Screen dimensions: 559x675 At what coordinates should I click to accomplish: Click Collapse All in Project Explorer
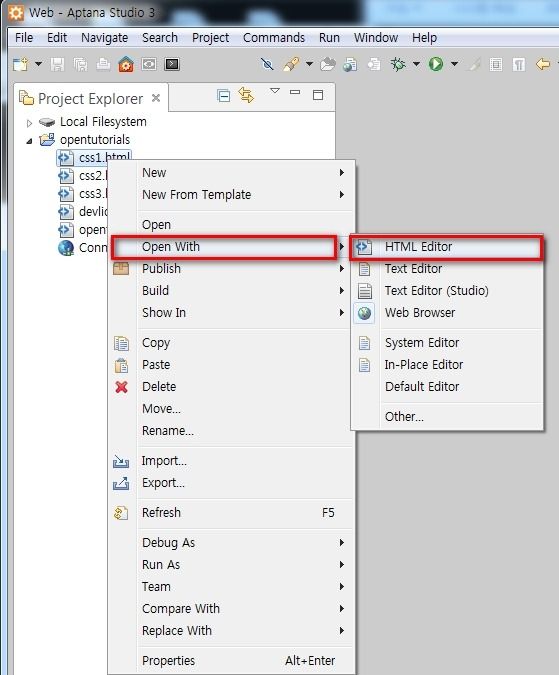[223, 95]
